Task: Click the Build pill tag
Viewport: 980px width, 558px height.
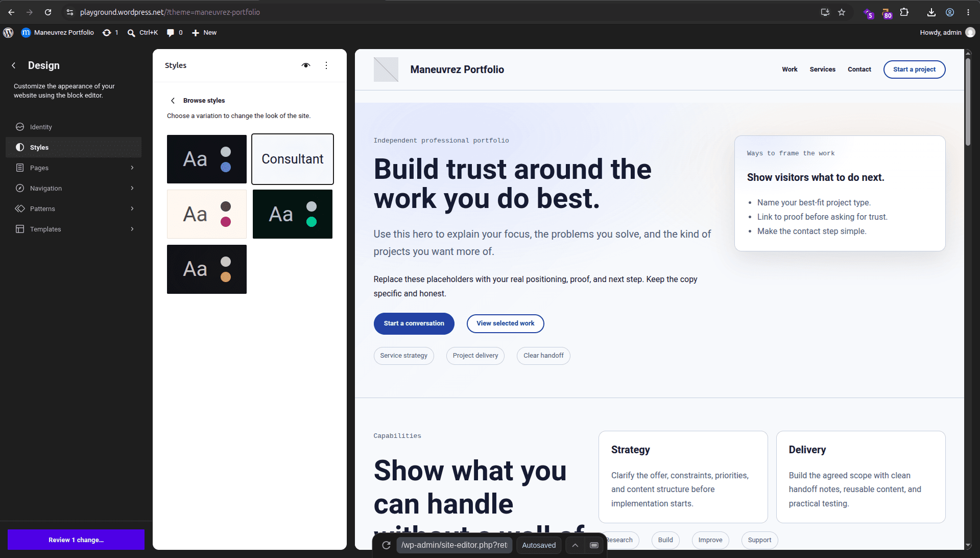Action: [x=665, y=540]
